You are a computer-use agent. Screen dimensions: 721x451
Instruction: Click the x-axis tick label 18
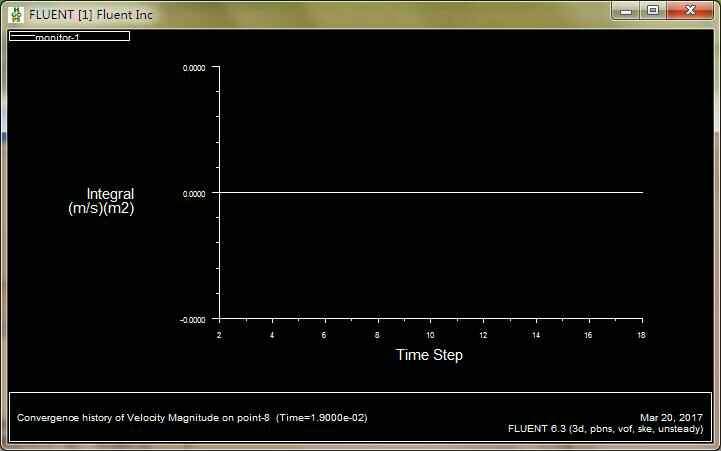641,335
